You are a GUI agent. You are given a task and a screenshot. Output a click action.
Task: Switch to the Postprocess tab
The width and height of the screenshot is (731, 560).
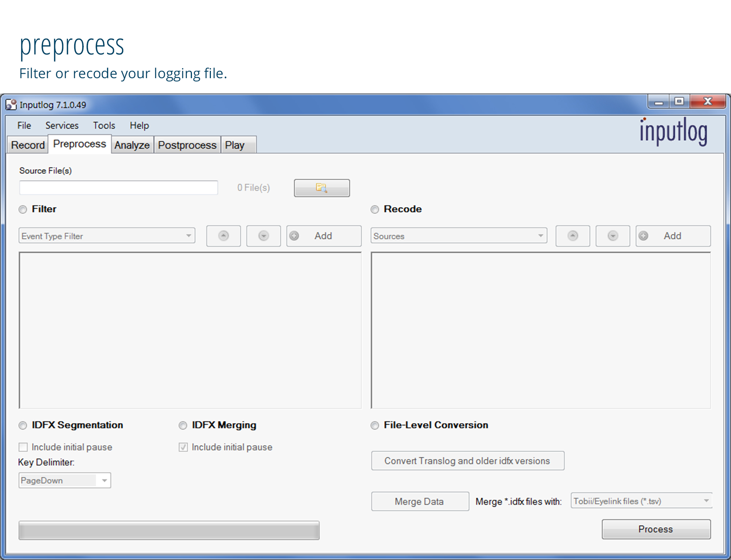click(x=187, y=145)
